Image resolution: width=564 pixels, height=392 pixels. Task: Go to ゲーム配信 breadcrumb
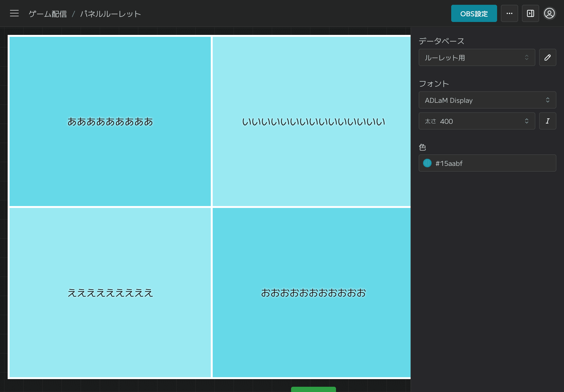pyautogui.click(x=48, y=14)
